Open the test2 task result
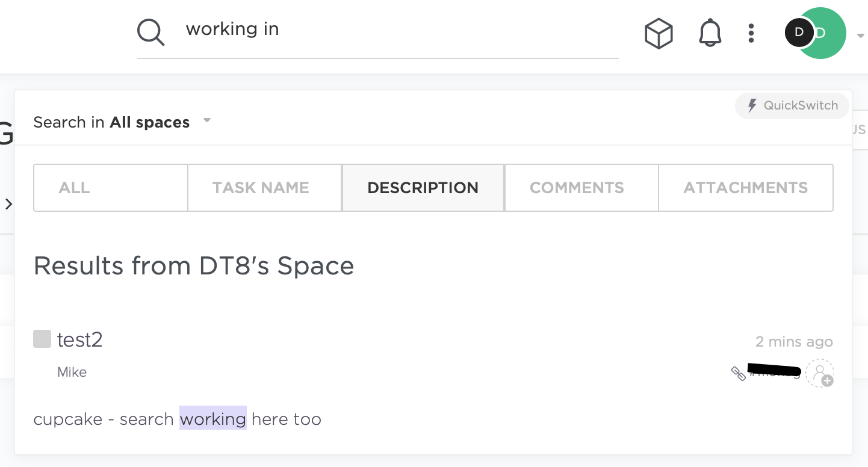 coord(80,340)
